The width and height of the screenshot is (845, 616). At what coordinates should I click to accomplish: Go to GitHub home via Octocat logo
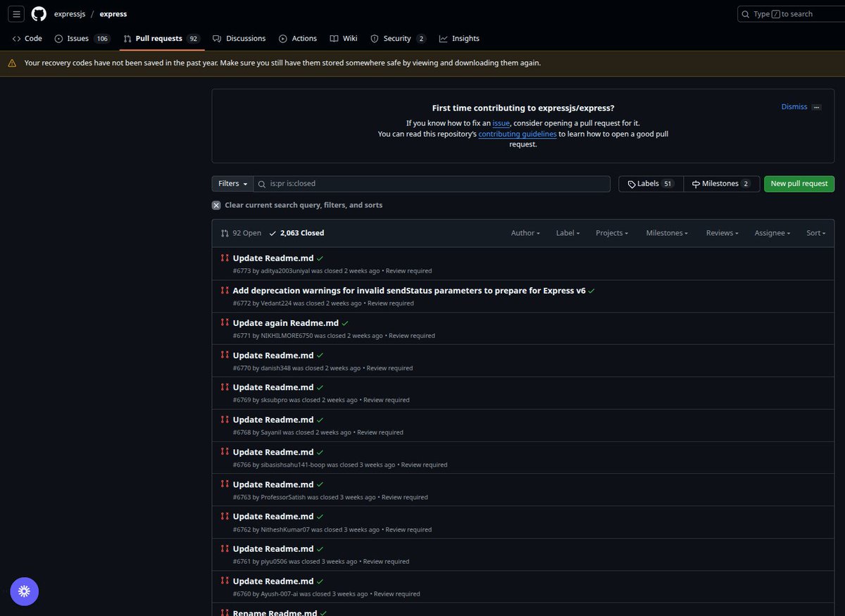coord(39,13)
